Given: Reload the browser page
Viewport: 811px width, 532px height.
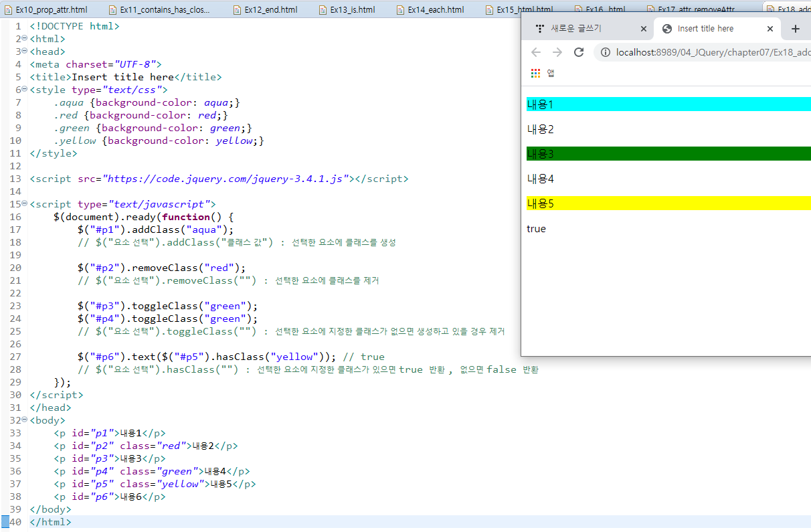Looking at the screenshot, I should click(x=579, y=52).
